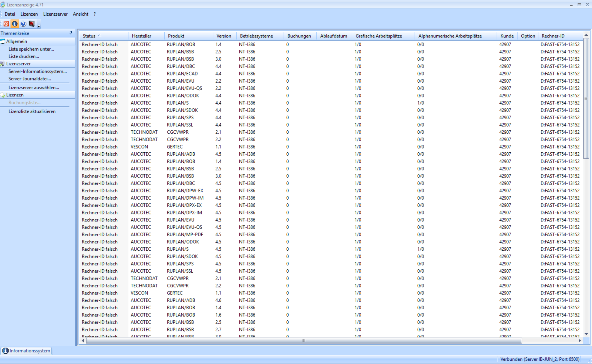Open the Ansicht menu
Viewport: 592px width, 364px height.
point(80,14)
